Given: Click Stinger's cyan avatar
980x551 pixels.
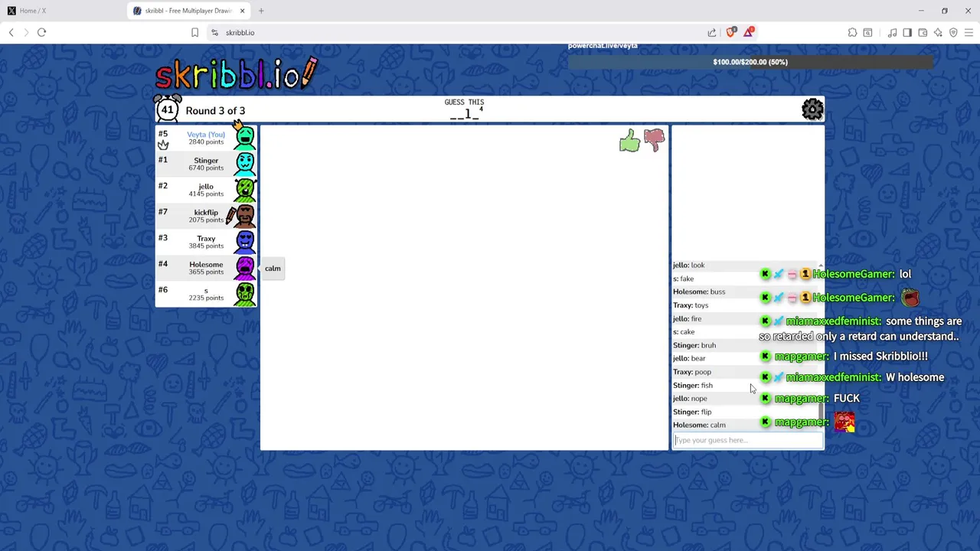Looking at the screenshot, I should click(245, 164).
